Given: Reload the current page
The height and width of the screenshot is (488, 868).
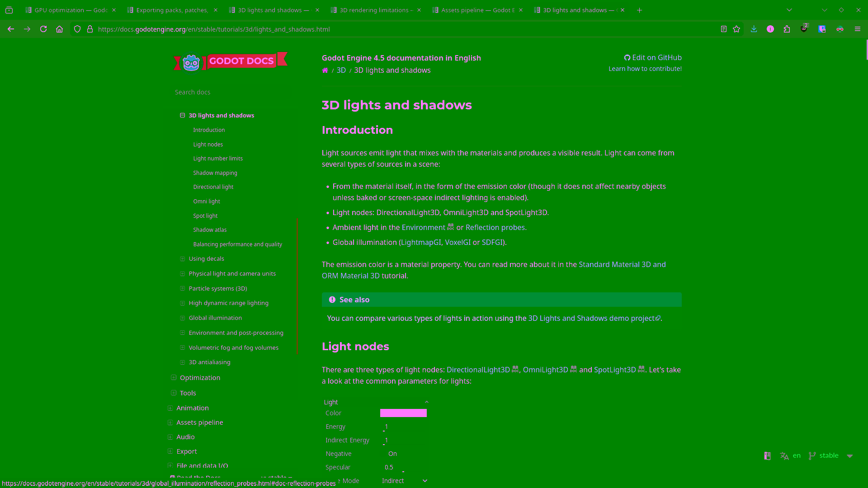Looking at the screenshot, I should pyautogui.click(x=43, y=29).
